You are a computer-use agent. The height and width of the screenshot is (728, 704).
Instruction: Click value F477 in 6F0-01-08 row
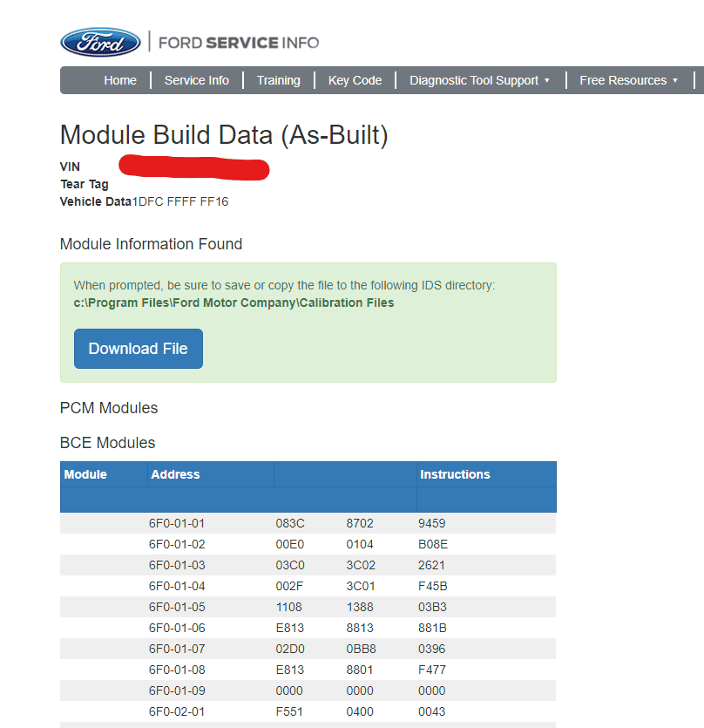pos(432,670)
